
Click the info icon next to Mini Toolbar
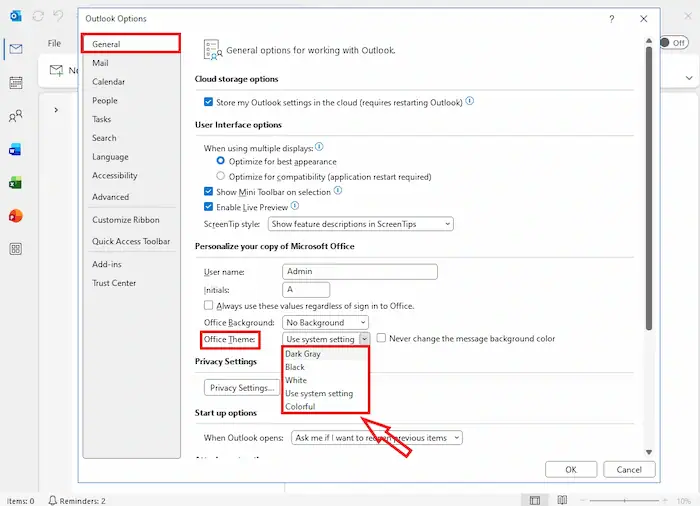click(x=338, y=191)
